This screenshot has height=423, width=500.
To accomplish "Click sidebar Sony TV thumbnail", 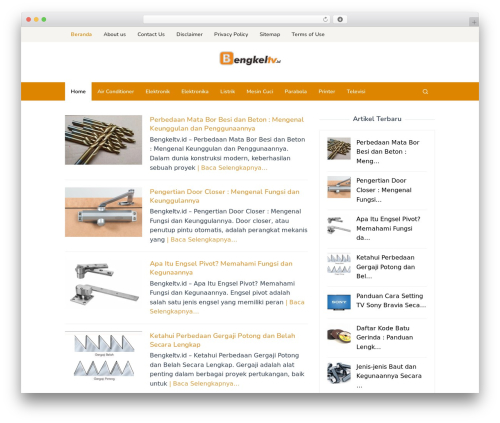I will click(339, 302).
